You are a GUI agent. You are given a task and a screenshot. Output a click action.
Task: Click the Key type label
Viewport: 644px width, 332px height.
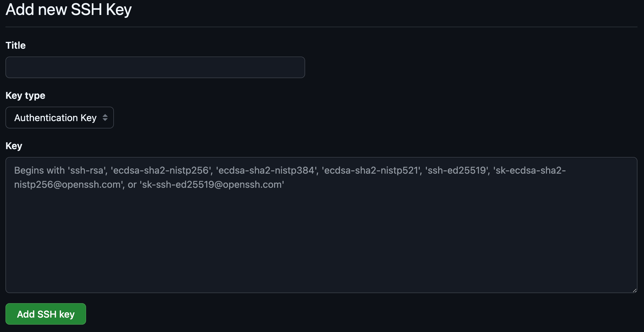pyautogui.click(x=25, y=95)
